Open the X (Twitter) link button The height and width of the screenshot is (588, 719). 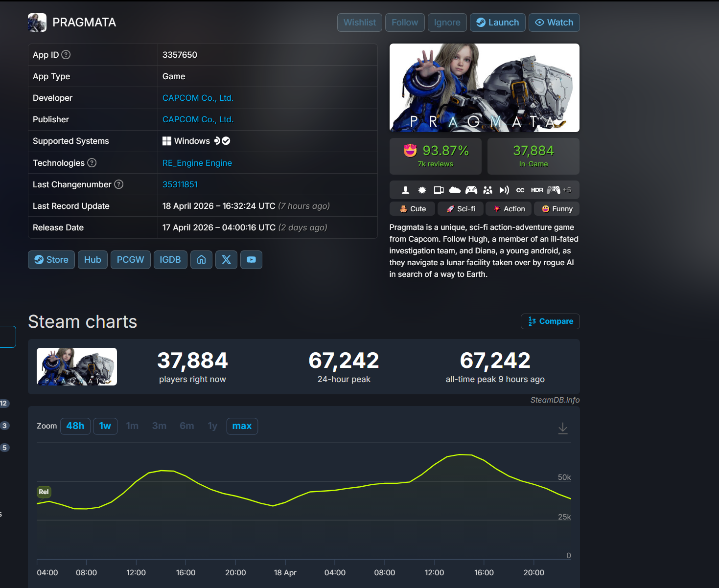[226, 260]
